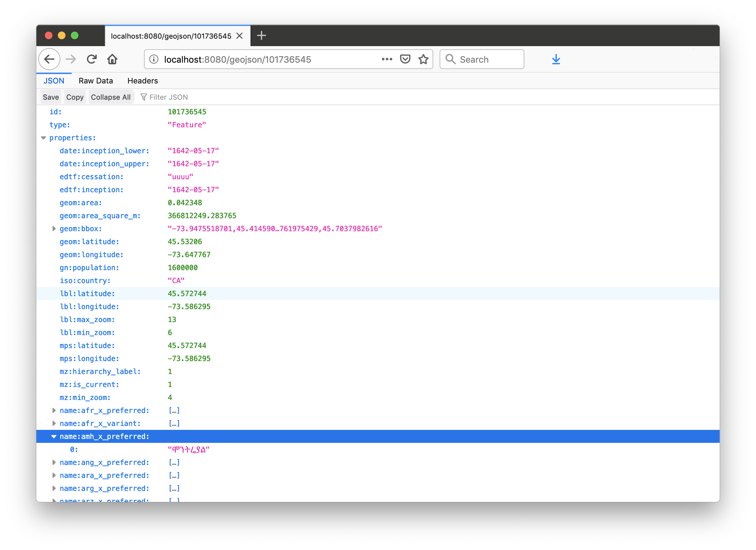Bookmark this page with the star
The height and width of the screenshot is (550, 756).
pos(424,59)
